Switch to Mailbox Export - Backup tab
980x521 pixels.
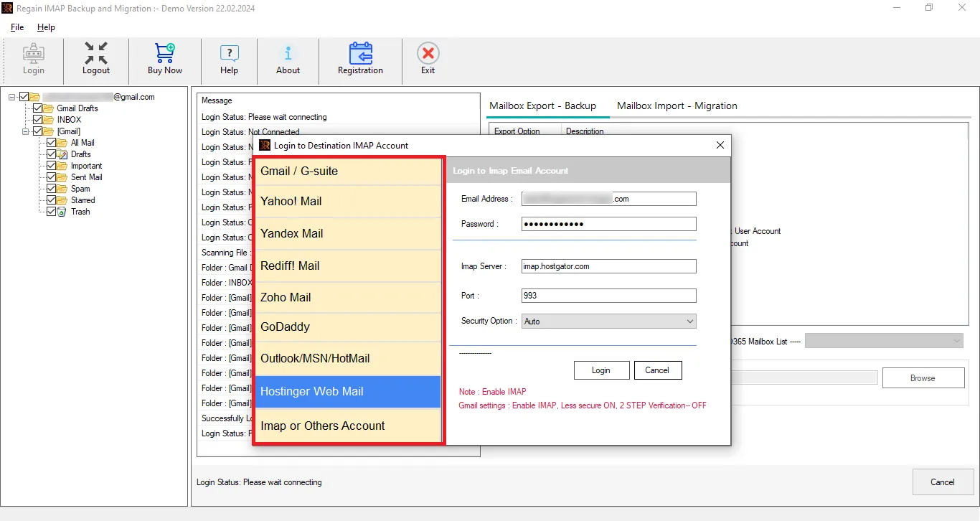(542, 105)
